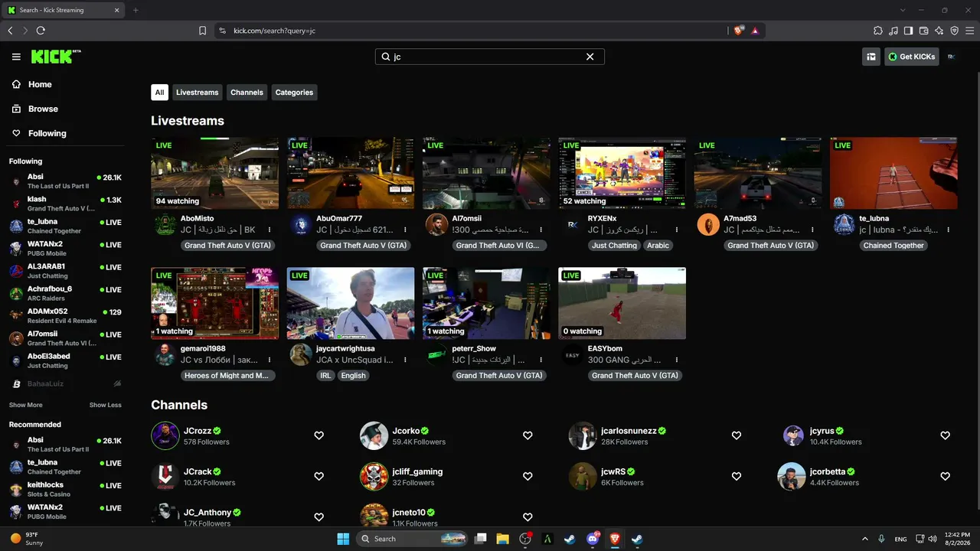This screenshot has width=980, height=551.
Task: Open options menu for A7mad53 stream
Action: (x=812, y=230)
